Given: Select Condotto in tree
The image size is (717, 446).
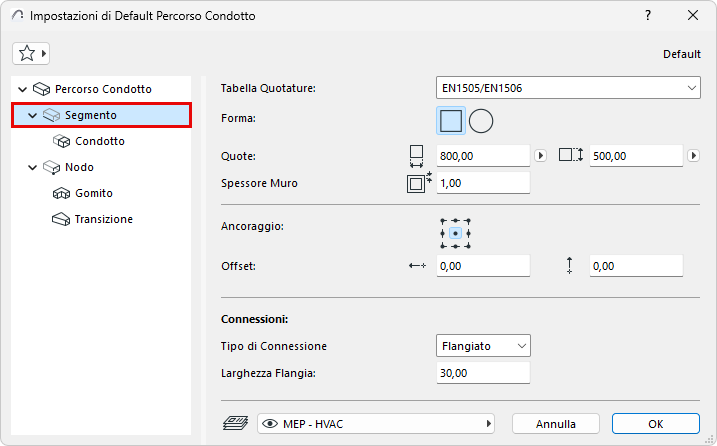Looking at the screenshot, I should 100,141.
